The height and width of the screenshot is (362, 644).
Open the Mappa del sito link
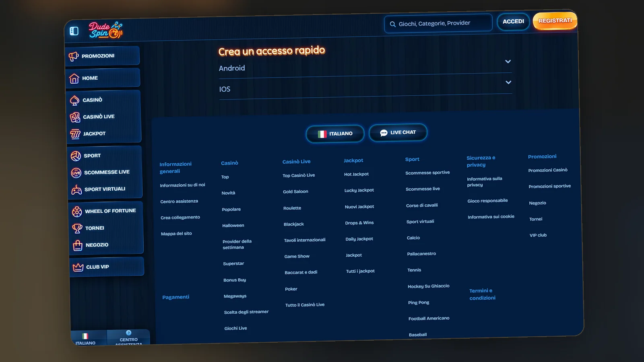pyautogui.click(x=176, y=234)
